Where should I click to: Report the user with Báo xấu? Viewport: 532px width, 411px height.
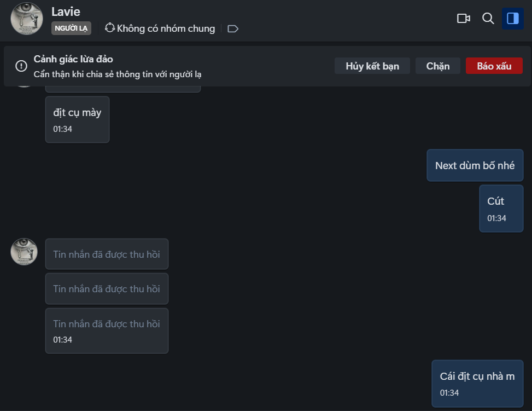click(494, 66)
